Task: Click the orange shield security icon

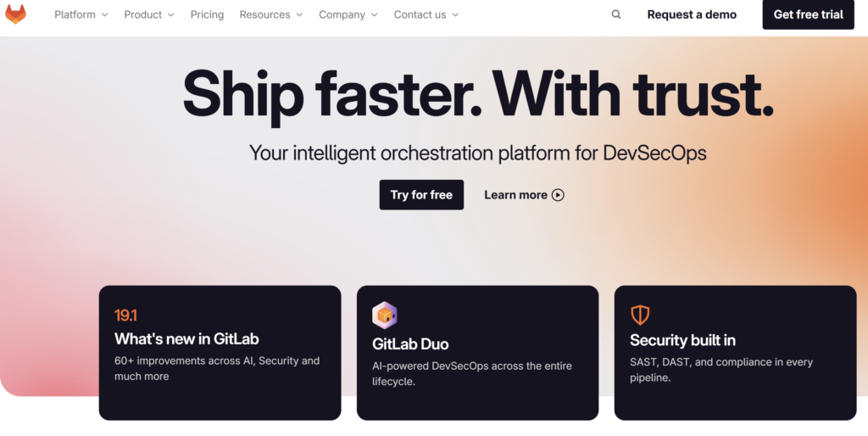Action: [x=640, y=316]
